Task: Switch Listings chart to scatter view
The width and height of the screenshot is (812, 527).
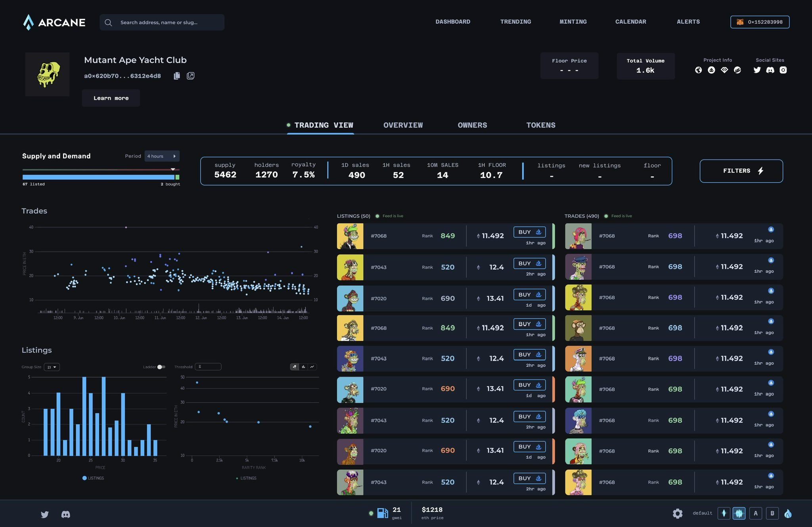Action: tap(295, 367)
